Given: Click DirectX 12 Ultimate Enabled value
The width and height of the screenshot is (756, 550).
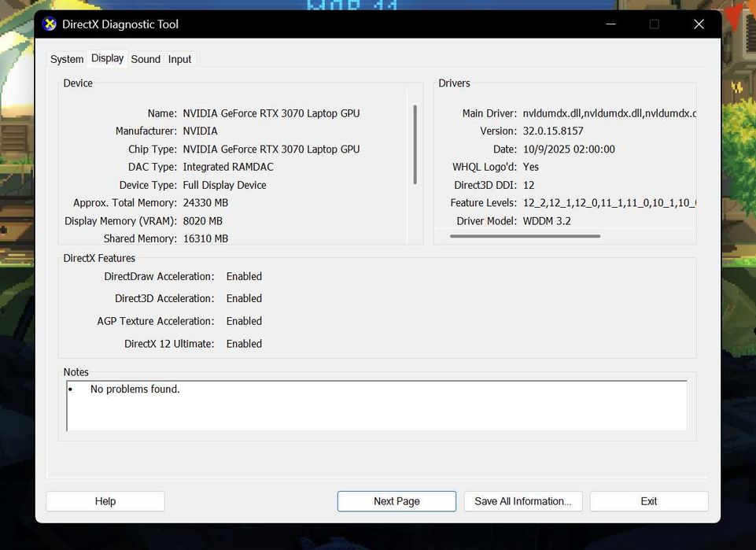Looking at the screenshot, I should 244,344.
